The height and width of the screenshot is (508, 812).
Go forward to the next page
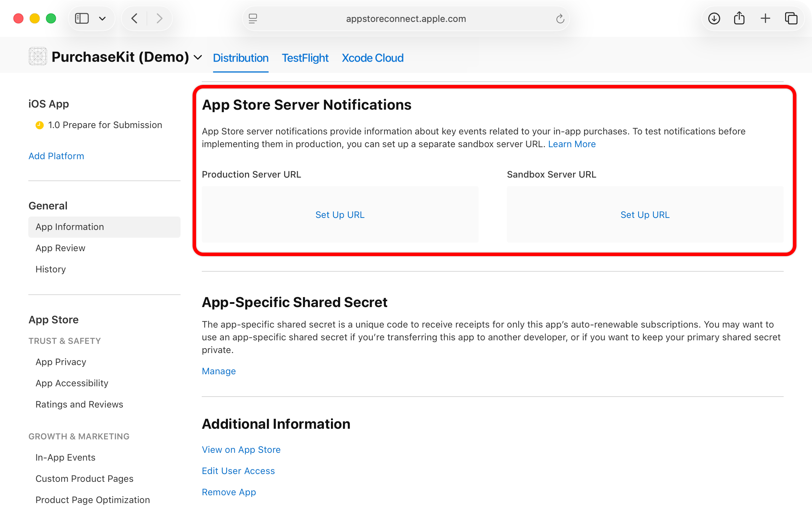click(x=159, y=18)
